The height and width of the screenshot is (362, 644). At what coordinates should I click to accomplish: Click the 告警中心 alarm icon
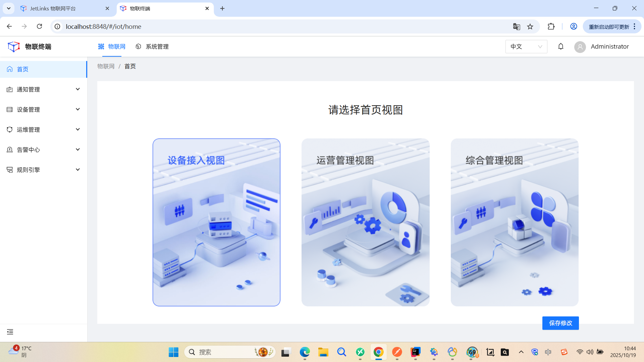point(9,149)
